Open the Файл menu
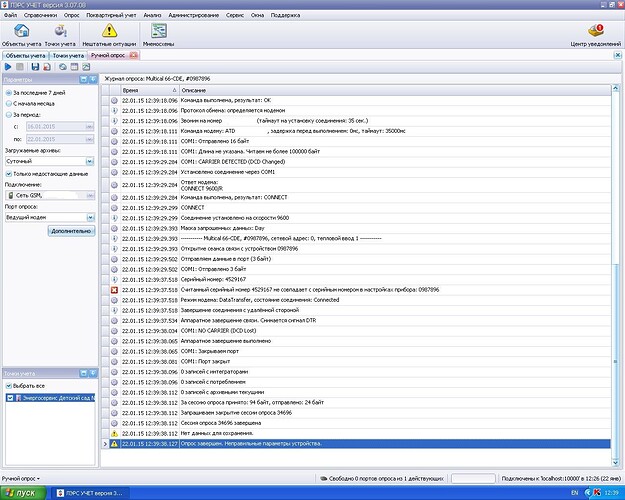Screen dimensions: 625x500 [x=11, y=15]
